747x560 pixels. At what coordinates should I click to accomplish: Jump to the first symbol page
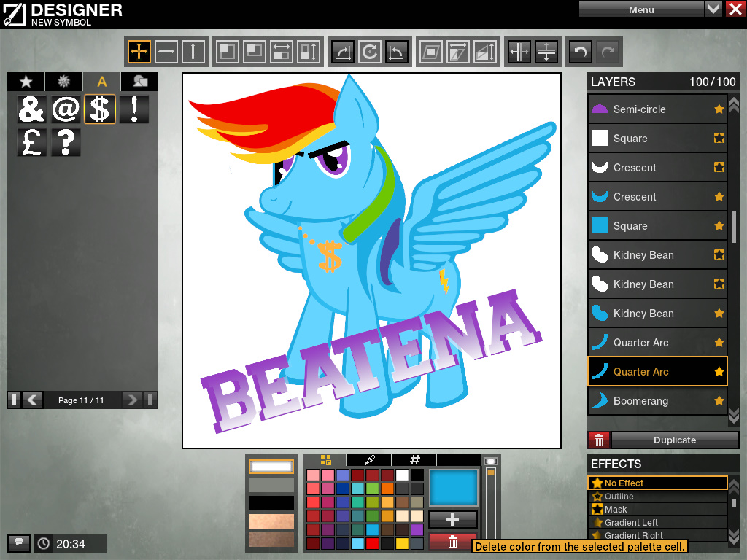pyautogui.click(x=15, y=400)
